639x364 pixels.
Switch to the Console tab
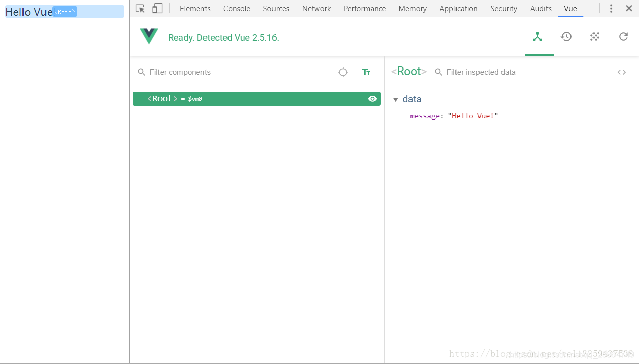[x=236, y=8]
